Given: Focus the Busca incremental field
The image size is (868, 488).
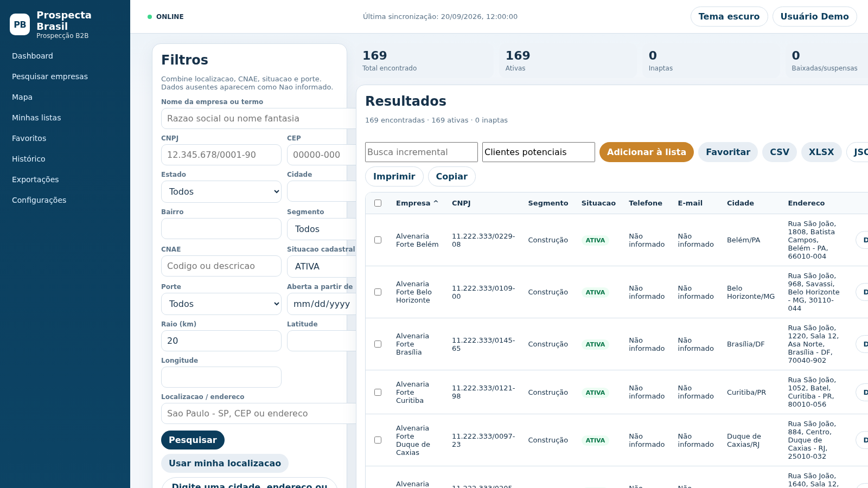Looking at the screenshot, I should tap(422, 152).
